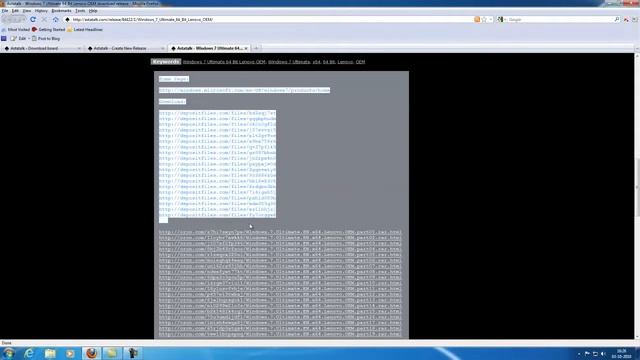
Task: Open the File menu
Action: [5, 11]
